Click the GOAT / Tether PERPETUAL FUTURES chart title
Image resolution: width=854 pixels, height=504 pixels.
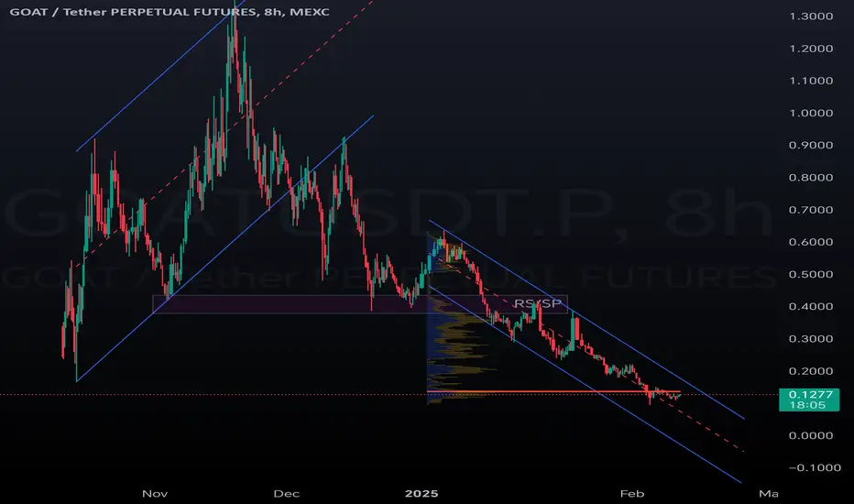coord(170,11)
